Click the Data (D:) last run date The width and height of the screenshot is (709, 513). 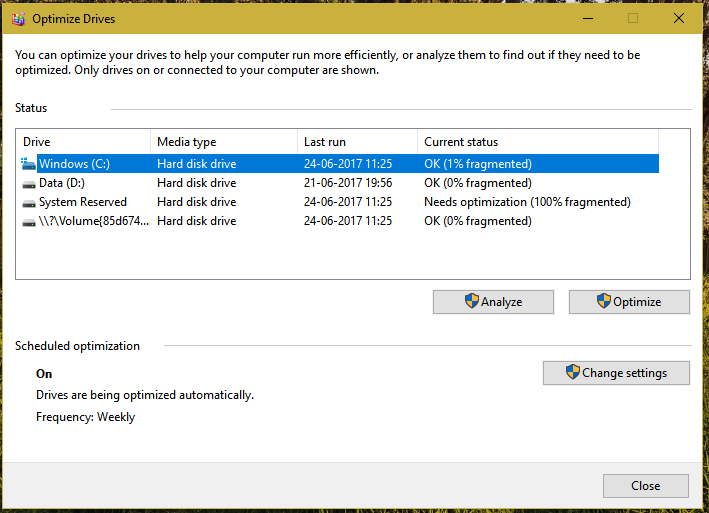pyautogui.click(x=348, y=183)
